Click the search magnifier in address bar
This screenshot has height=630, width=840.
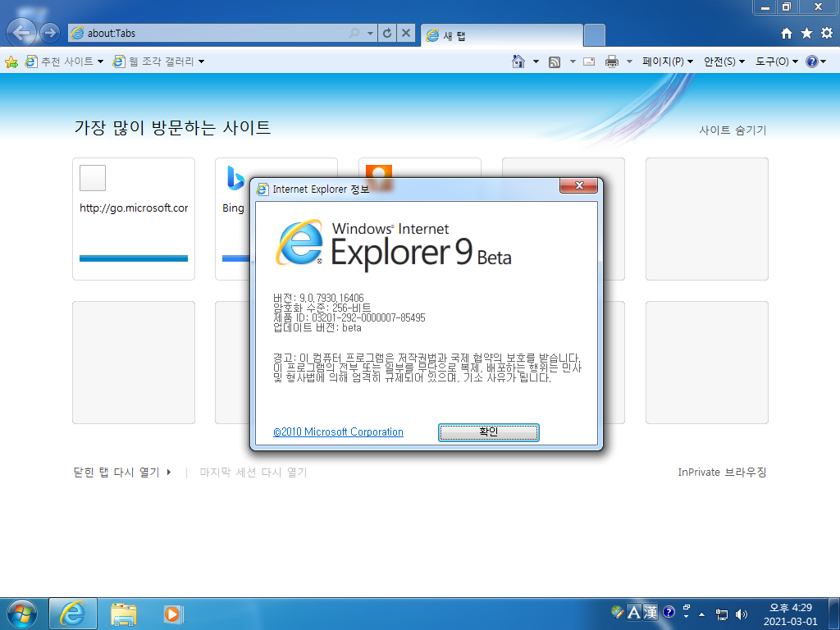coord(354,33)
